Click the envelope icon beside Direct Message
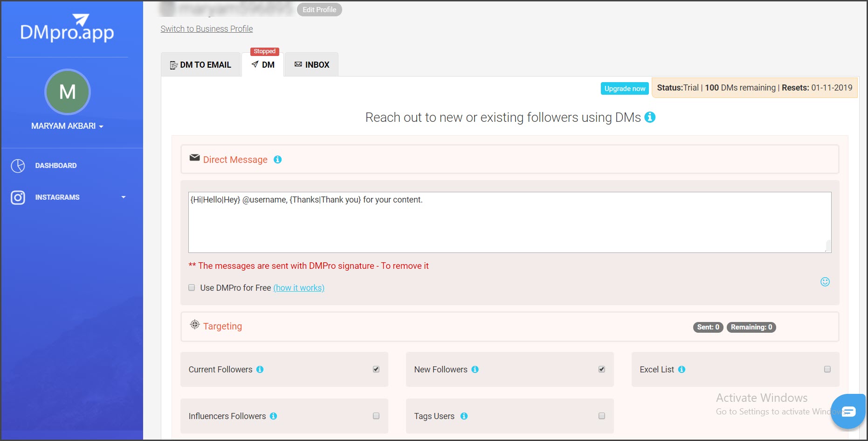This screenshot has height=441, width=868. pyautogui.click(x=194, y=158)
